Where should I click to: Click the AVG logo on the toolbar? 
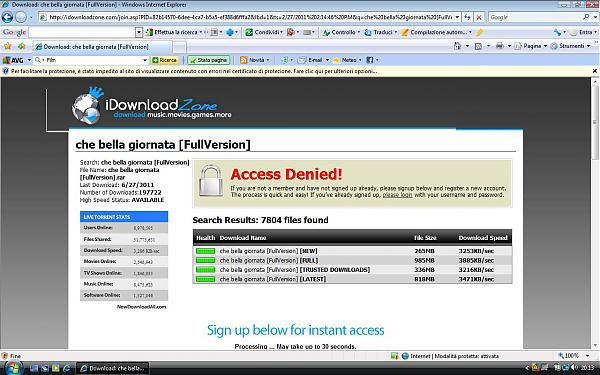[x=13, y=60]
